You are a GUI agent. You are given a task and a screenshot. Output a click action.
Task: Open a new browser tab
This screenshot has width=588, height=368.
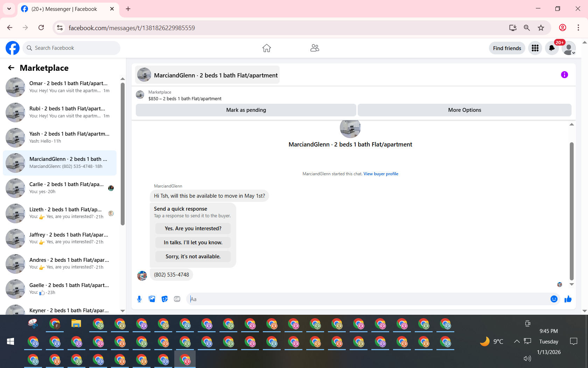(128, 9)
